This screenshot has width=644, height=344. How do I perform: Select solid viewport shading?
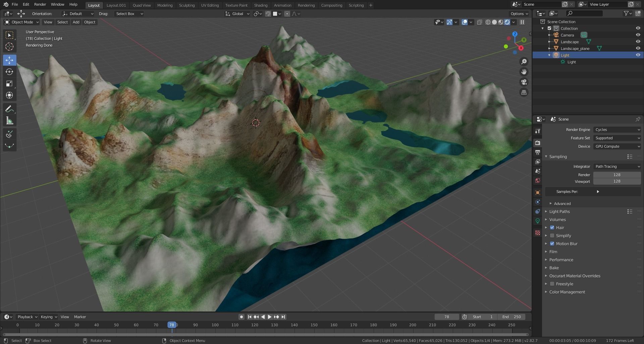tap(494, 22)
